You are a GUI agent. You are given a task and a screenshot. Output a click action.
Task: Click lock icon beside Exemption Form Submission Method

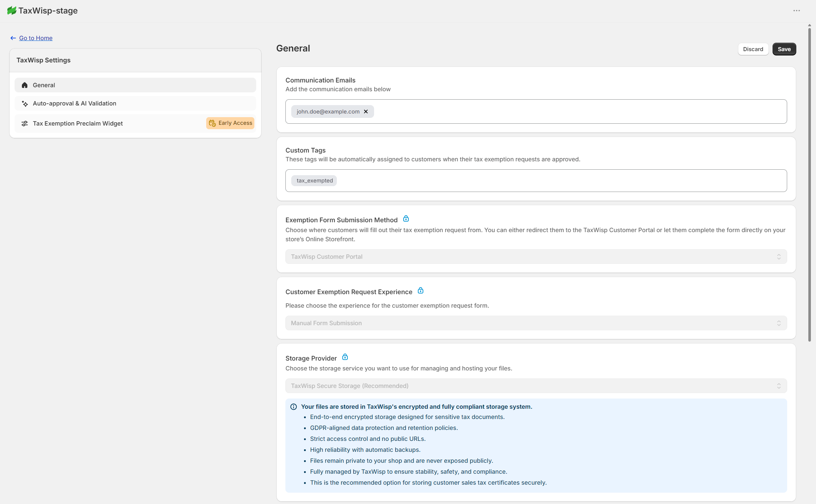tap(406, 219)
